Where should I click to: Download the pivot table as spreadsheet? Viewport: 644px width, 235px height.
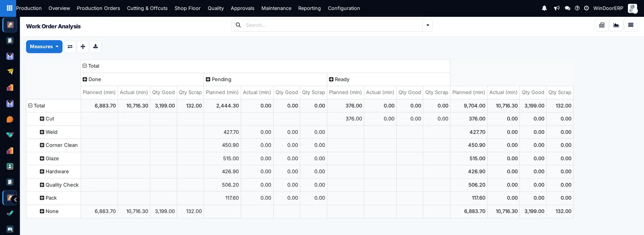pyautogui.click(x=95, y=47)
